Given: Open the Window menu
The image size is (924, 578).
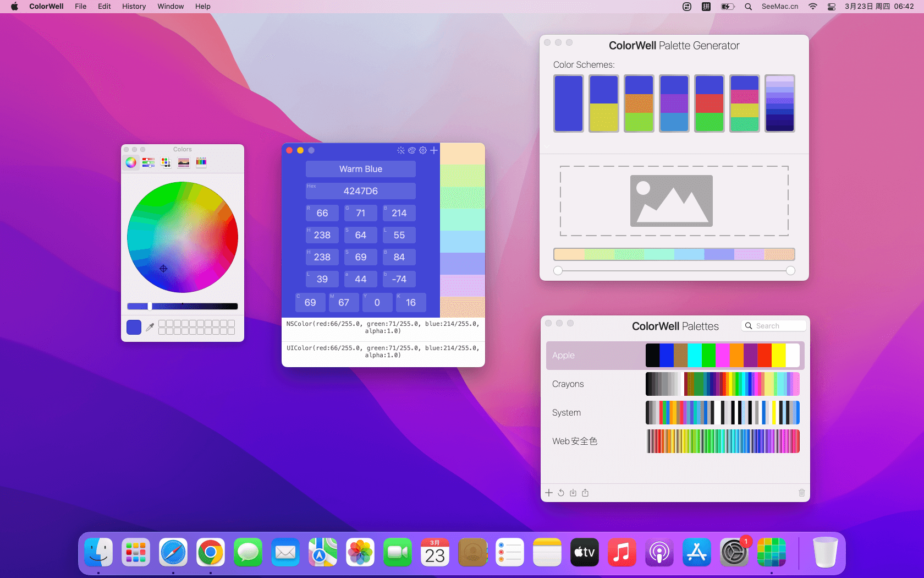Looking at the screenshot, I should [x=170, y=7].
